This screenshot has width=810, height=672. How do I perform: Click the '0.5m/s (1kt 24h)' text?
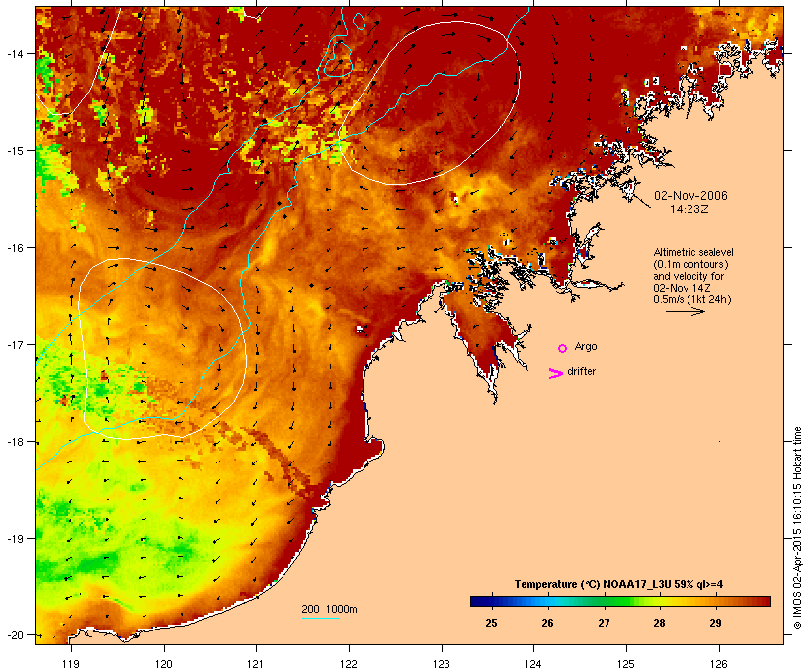[692, 299]
